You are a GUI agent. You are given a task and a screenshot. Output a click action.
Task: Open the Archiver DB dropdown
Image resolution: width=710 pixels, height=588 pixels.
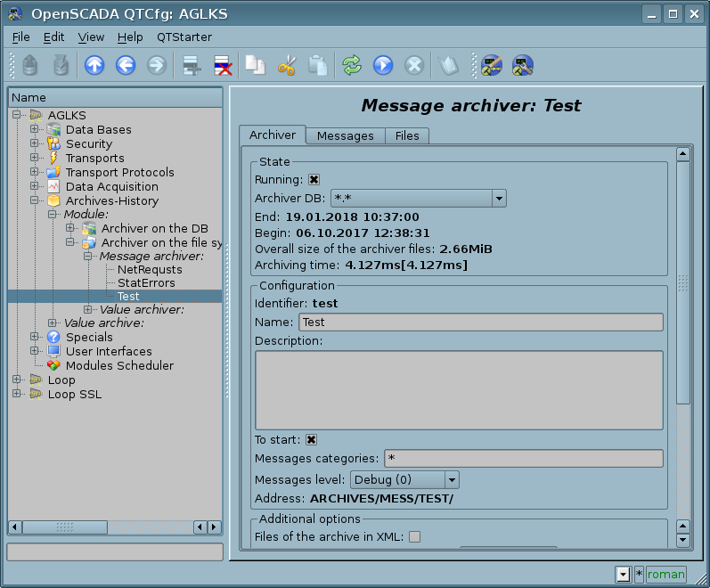click(499, 199)
